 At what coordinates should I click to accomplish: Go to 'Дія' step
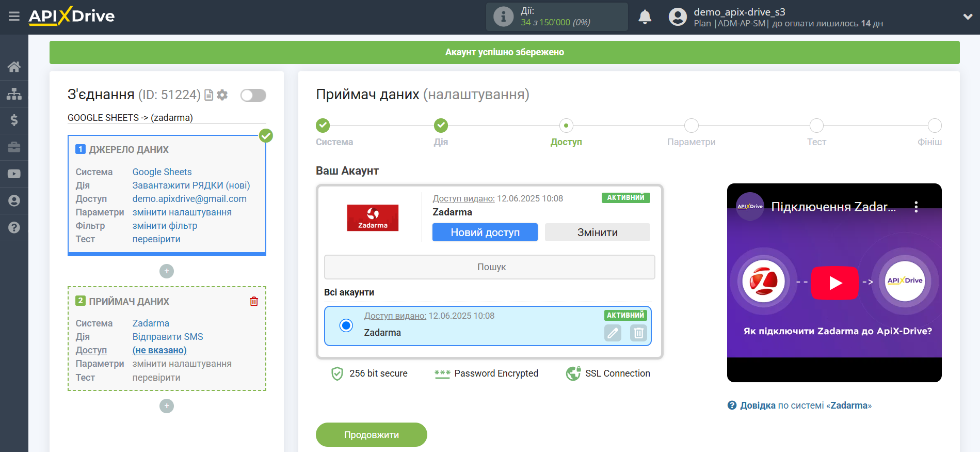(441, 126)
